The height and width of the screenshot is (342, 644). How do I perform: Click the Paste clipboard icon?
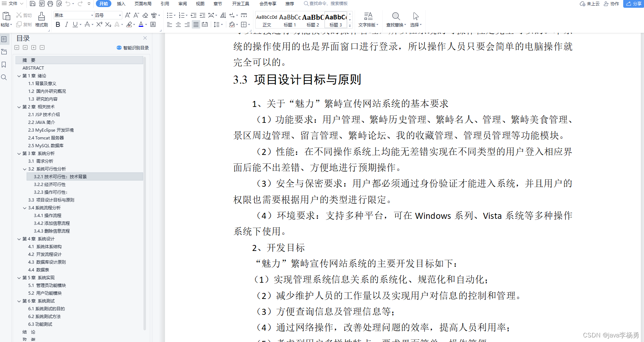(6, 16)
